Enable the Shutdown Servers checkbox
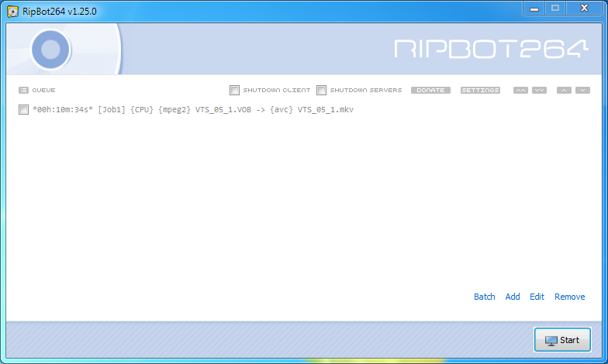The width and height of the screenshot is (608, 364). pos(321,90)
